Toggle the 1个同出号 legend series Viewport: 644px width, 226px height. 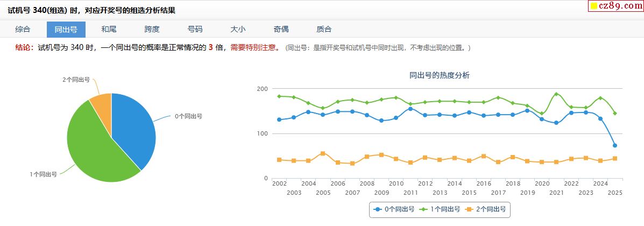[440, 209]
